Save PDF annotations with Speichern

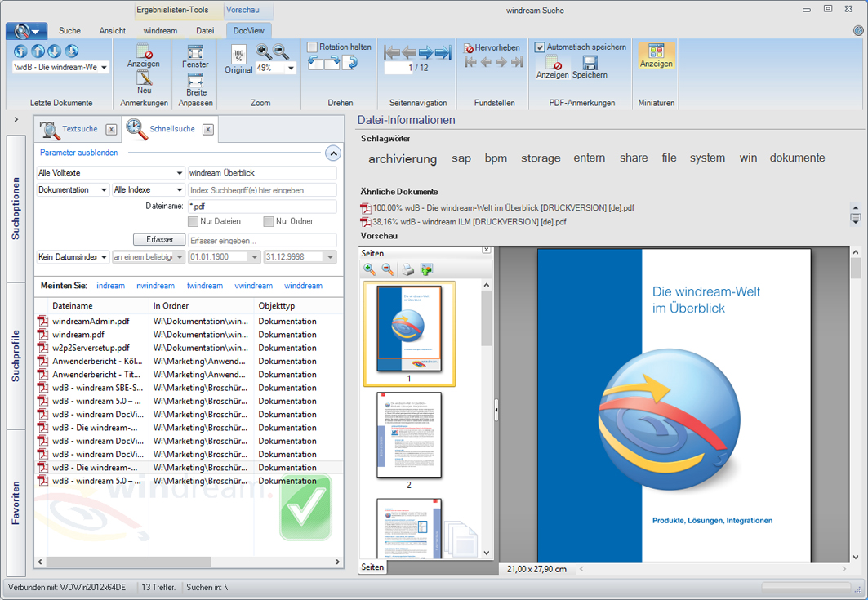[590, 67]
